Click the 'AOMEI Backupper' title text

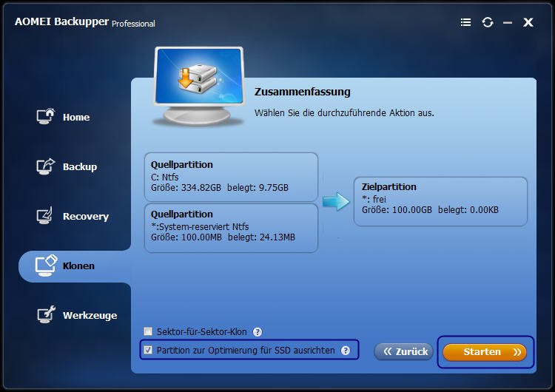tap(61, 21)
